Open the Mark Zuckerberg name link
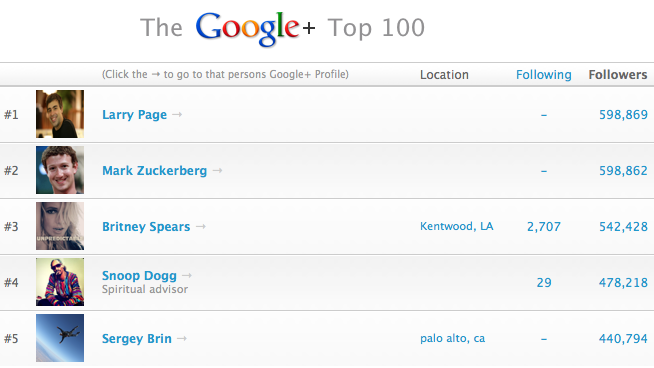This screenshot has height=368, width=654. coord(154,171)
